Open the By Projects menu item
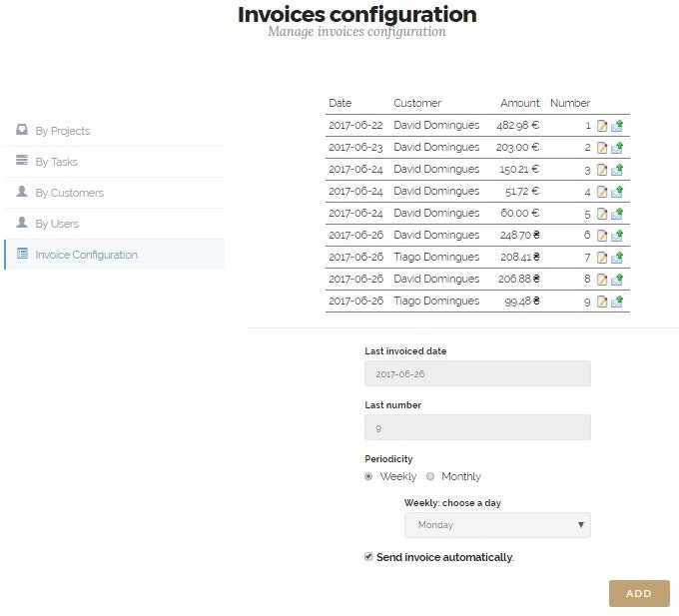This screenshot has height=616, width=679. click(x=114, y=131)
